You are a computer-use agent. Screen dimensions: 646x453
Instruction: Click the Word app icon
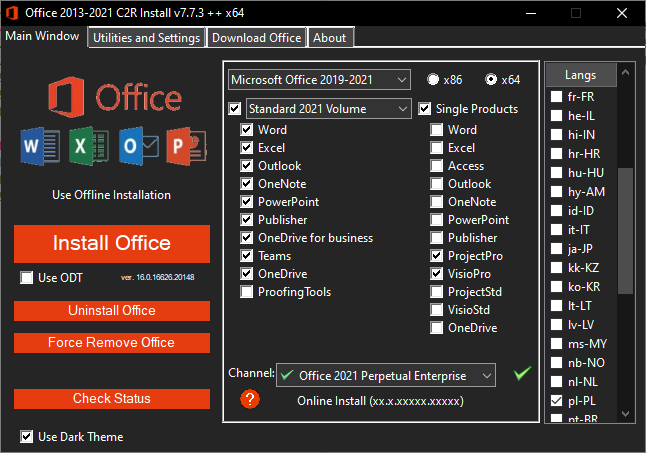[x=40, y=146]
